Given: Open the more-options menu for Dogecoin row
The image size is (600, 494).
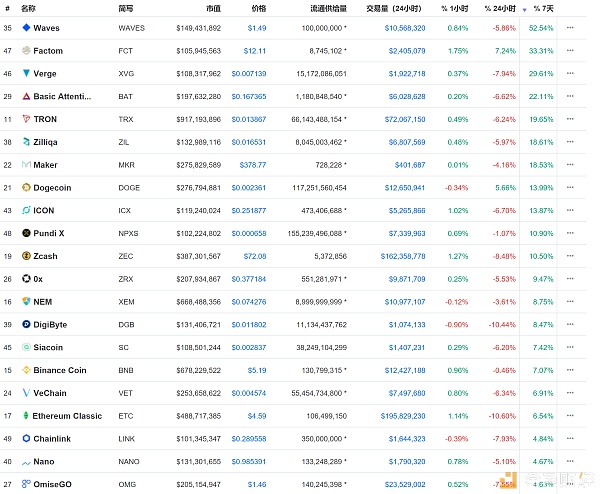Looking at the screenshot, I should pyautogui.click(x=570, y=187).
